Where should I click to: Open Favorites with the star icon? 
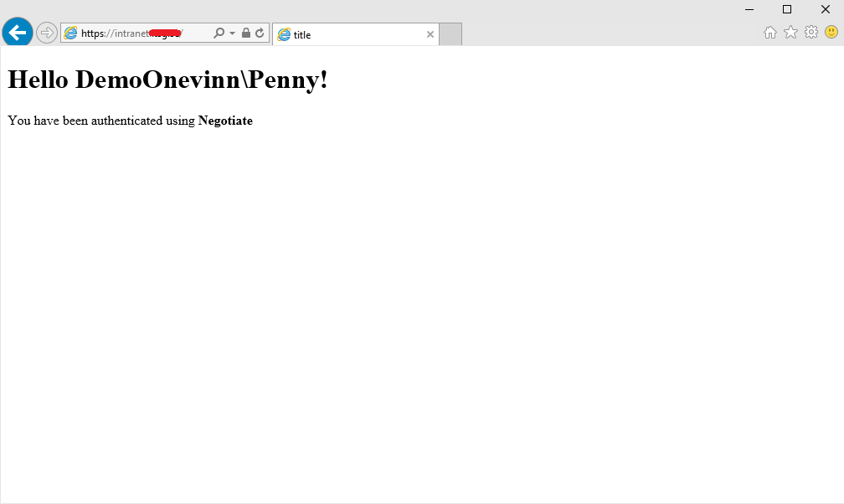coord(790,33)
